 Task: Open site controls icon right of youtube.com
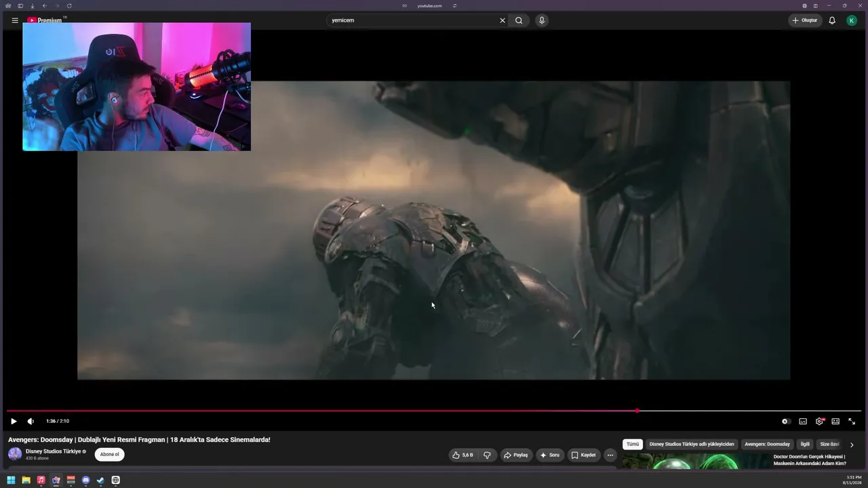[x=454, y=5]
